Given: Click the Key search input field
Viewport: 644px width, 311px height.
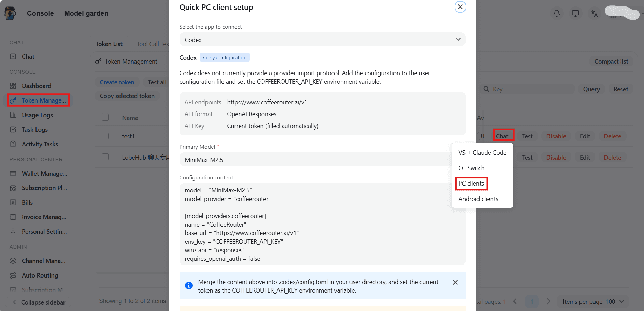Looking at the screenshot, I should 527,89.
